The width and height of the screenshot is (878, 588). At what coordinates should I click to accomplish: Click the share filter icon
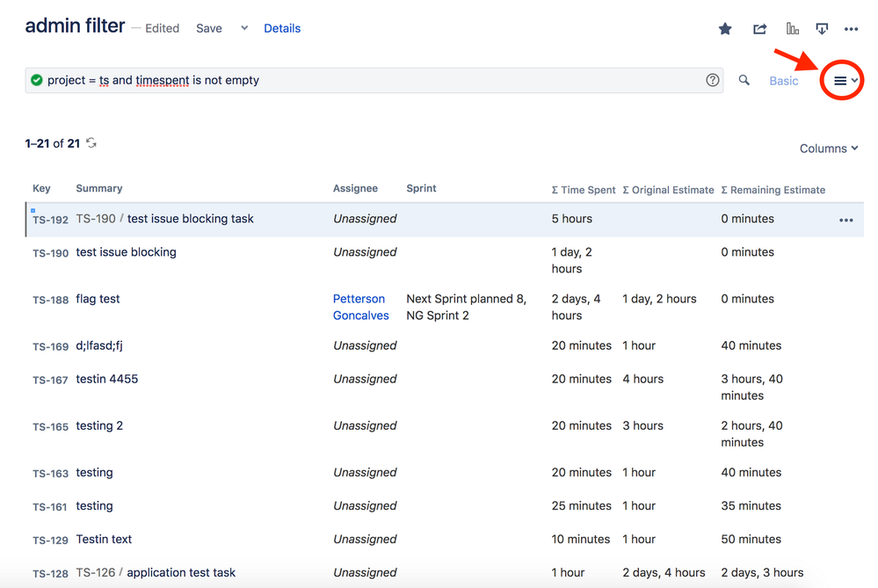pyautogui.click(x=759, y=29)
